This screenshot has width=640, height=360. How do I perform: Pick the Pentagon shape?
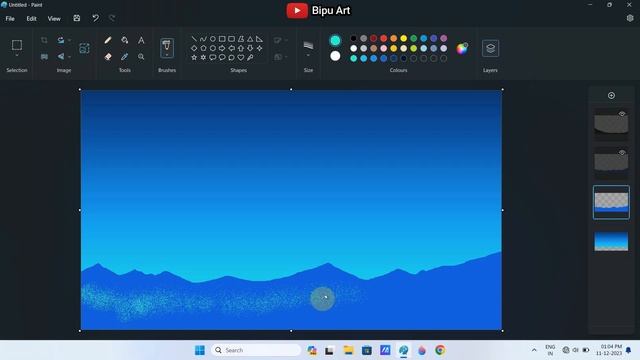point(203,48)
